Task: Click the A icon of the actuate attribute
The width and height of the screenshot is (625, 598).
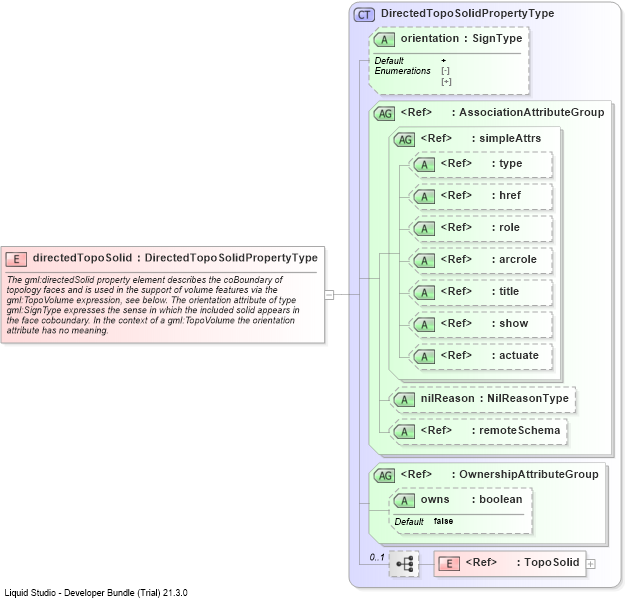Action: [x=424, y=356]
